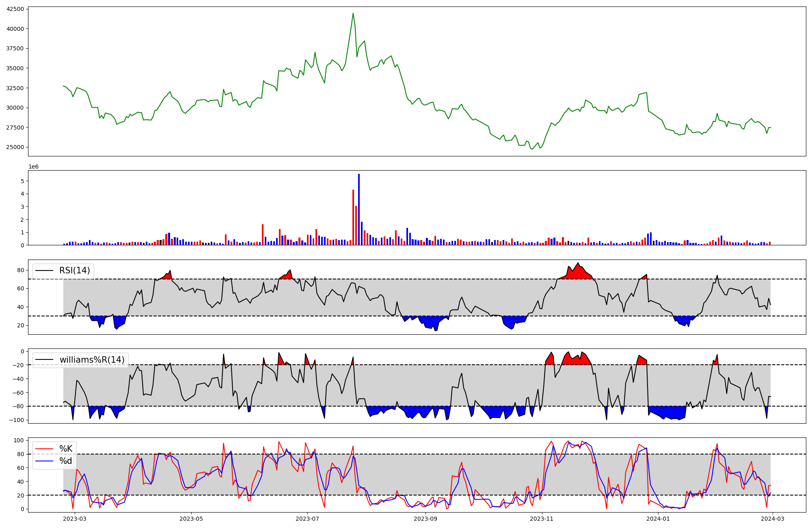Click the 2023-05 x-axis date label
Image resolution: width=812 pixels, height=528 pixels.
tap(191, 519)
